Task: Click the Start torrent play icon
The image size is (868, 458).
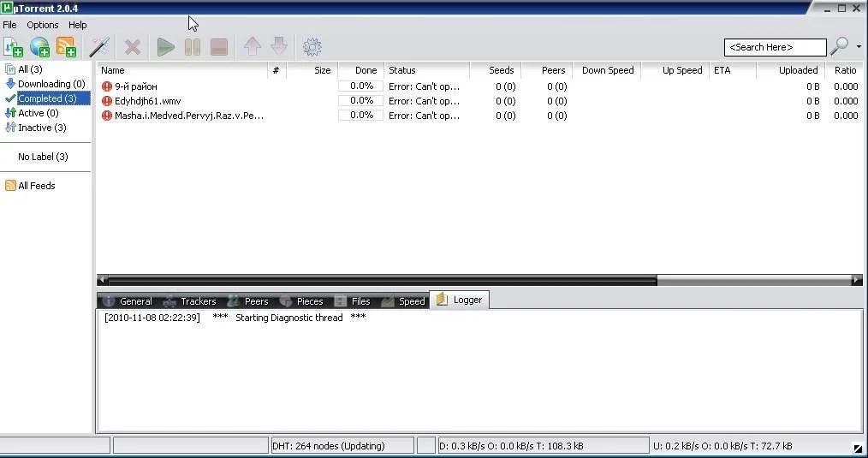Action: pyautogui.click(x=165, y=47)
